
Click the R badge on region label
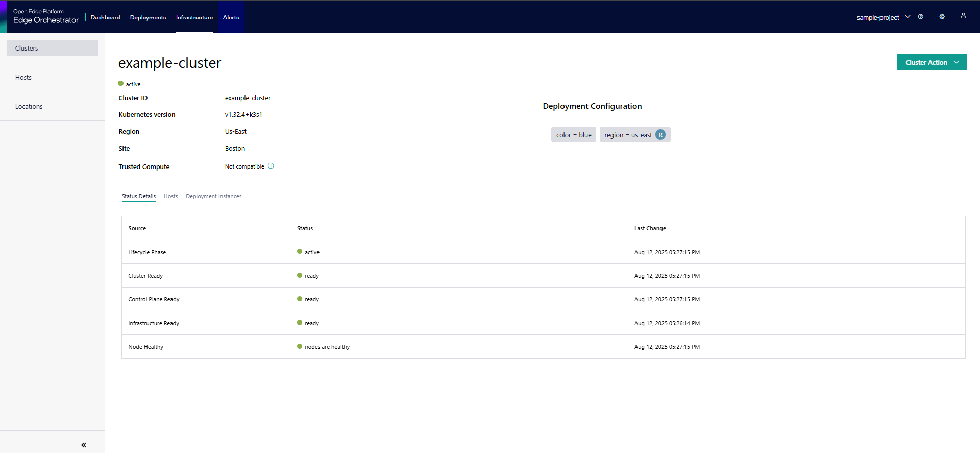660,135
